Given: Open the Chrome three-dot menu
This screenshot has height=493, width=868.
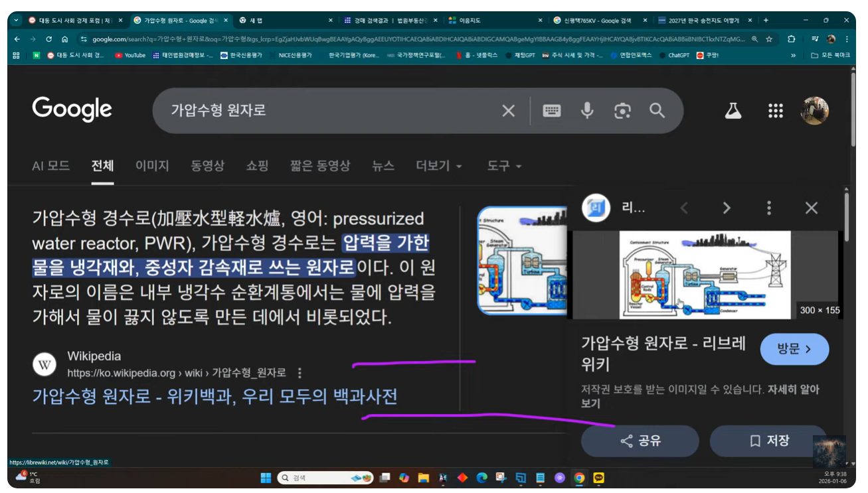Looking at the screenshot, I should click(847, 39).
